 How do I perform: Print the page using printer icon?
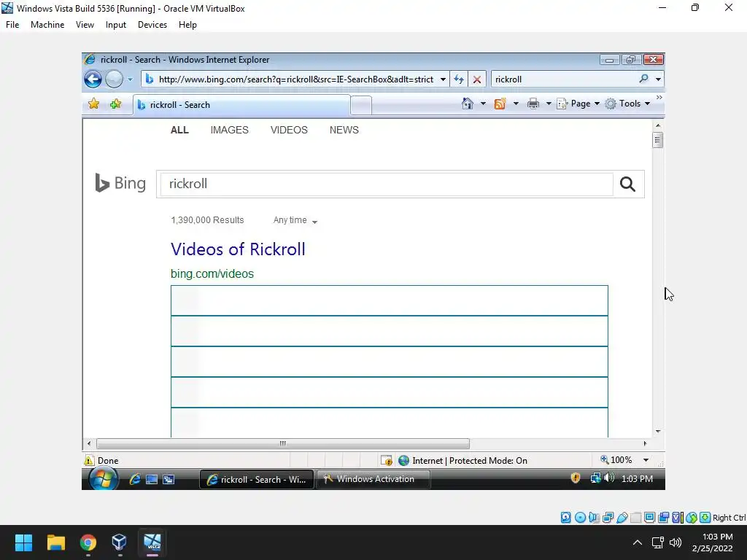pos(533,104)
